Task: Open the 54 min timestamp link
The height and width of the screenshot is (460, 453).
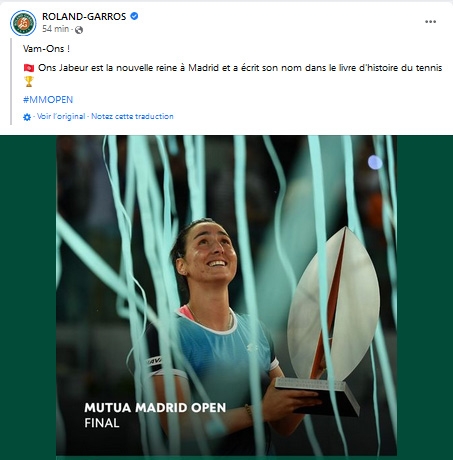Action: coord(55,29)
